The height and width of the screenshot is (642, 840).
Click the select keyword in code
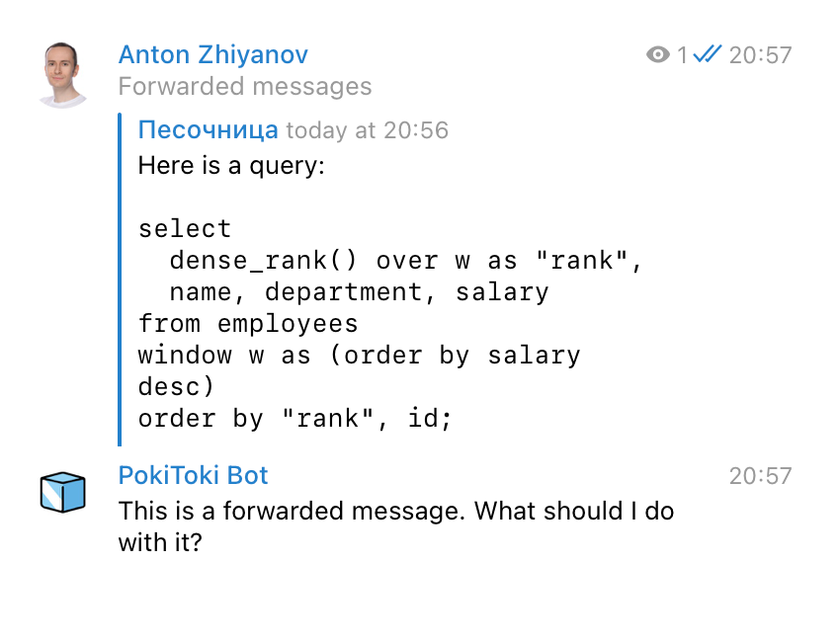click(185, 229)
